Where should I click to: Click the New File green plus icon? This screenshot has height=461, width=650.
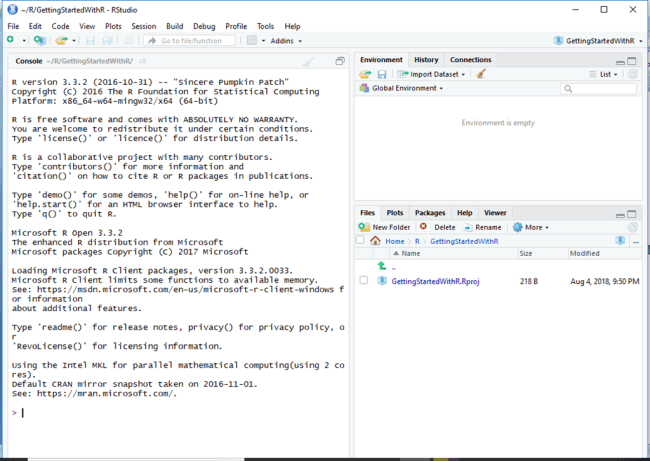[x=11, y=40]
